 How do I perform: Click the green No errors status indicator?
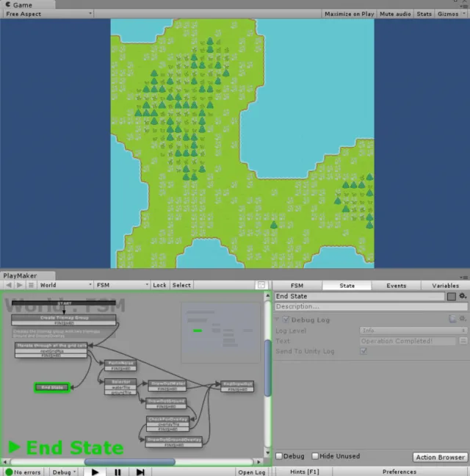pyautogui.click(x=23, y=472)
